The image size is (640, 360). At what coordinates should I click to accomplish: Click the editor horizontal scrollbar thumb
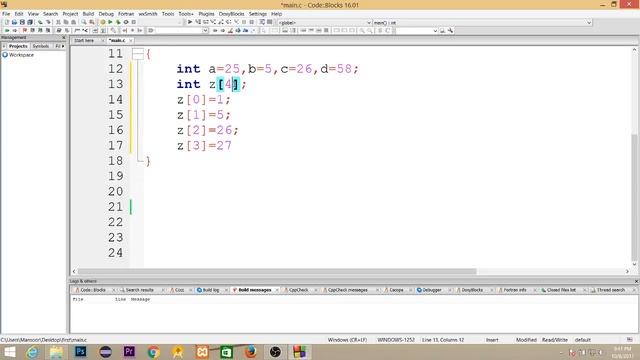[277, 271]
